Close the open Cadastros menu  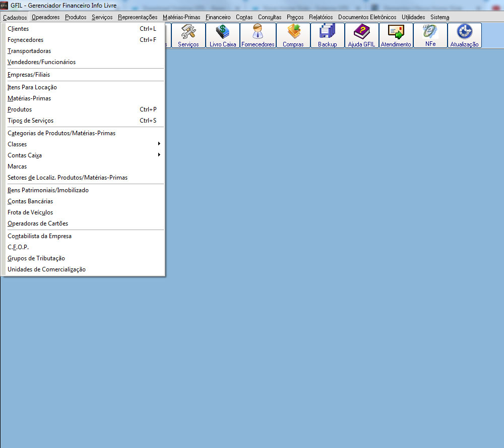(15, 17)
